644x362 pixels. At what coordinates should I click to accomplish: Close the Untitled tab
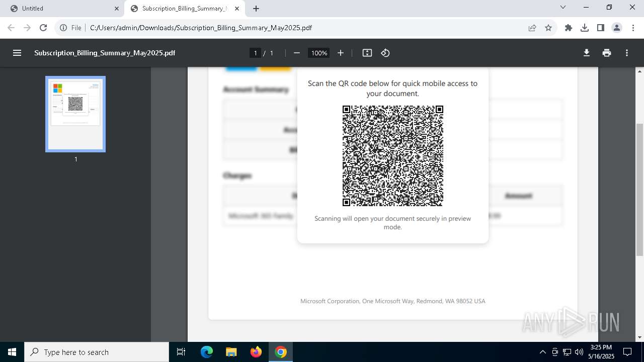pyautogui.click(x=117, y=9)
